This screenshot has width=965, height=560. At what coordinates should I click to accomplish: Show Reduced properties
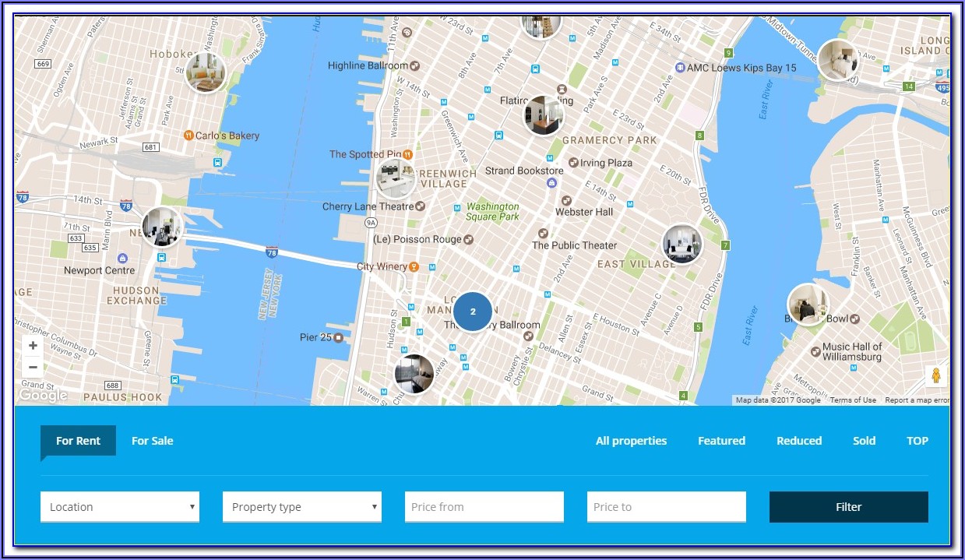(798, 441)
